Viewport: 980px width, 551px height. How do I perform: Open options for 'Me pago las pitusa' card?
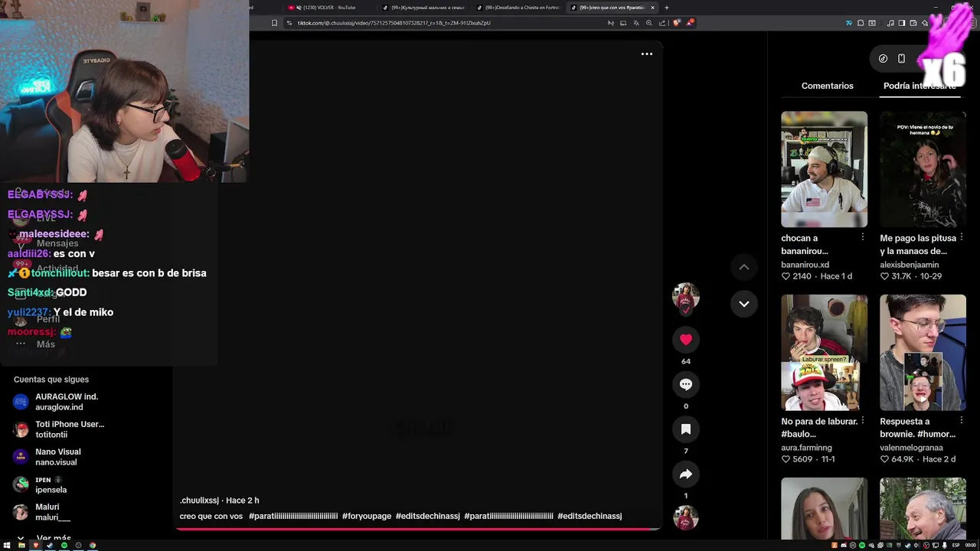(x=962, y=238)
